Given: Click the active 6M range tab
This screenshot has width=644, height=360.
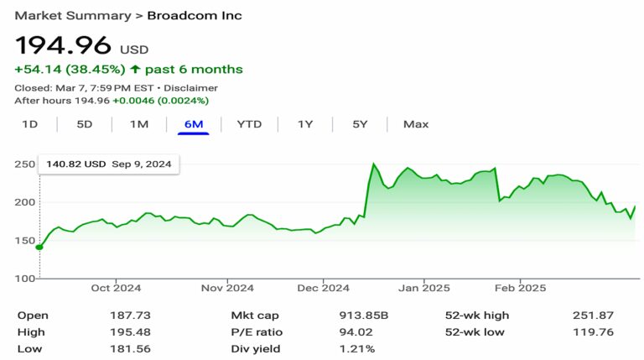Looking at the screenshot, I should coord(193,124).
